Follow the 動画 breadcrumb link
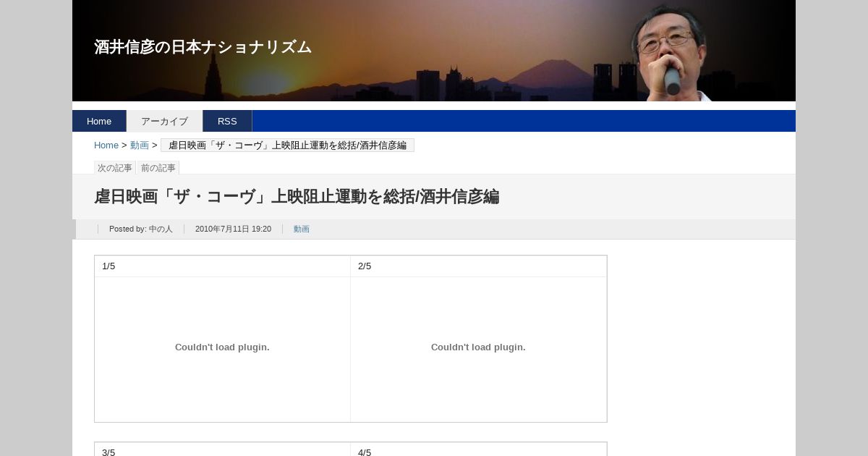 140,145
